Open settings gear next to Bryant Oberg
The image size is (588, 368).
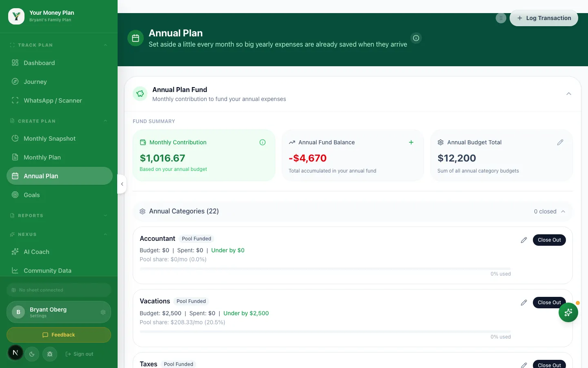click(103, 312)
